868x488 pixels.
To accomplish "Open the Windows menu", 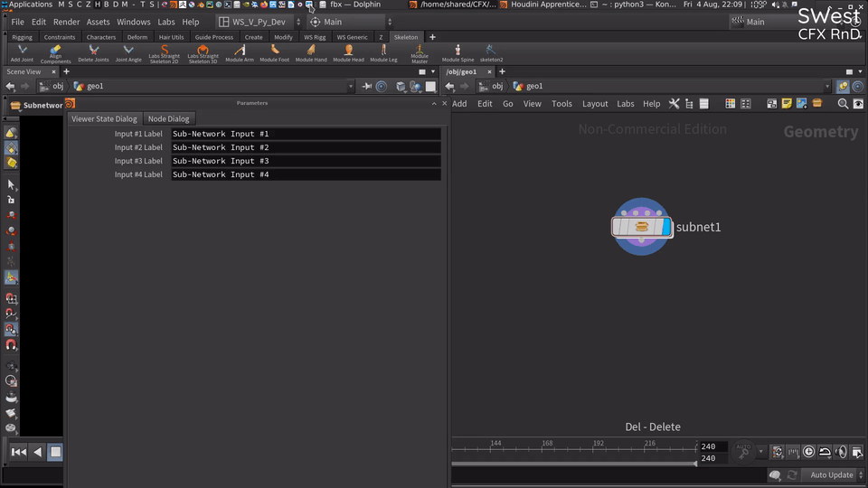I will click(x=134, y=22).
